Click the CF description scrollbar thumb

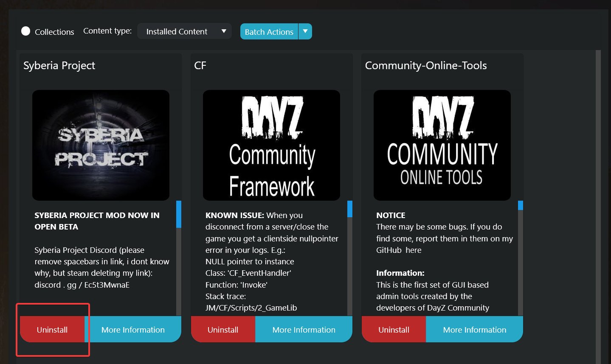click(x=350, y=209)
